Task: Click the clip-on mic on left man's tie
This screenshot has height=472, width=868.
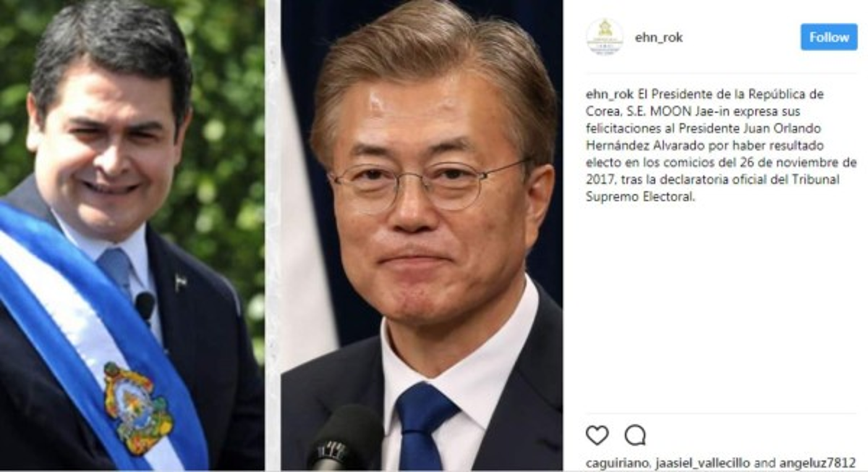Action: tap(145, 306)
